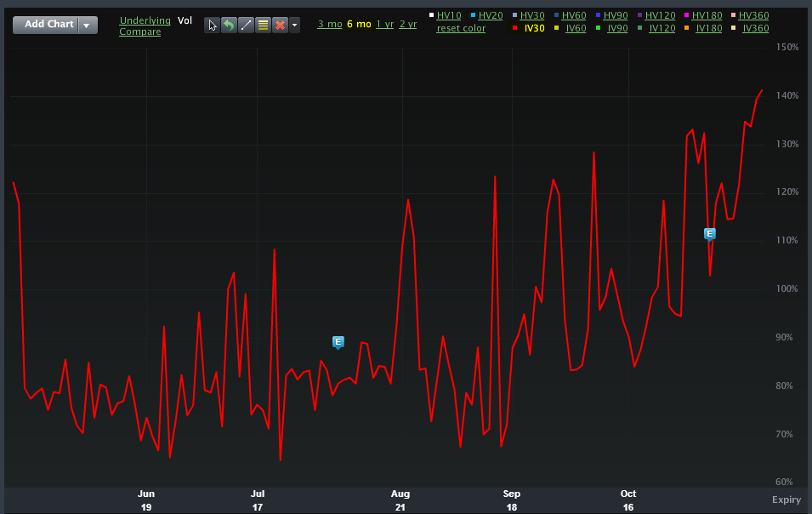Viewport: 812px width, 514px height.
Task: Toggle the HV180 series
Action: (x=707, y=15)
